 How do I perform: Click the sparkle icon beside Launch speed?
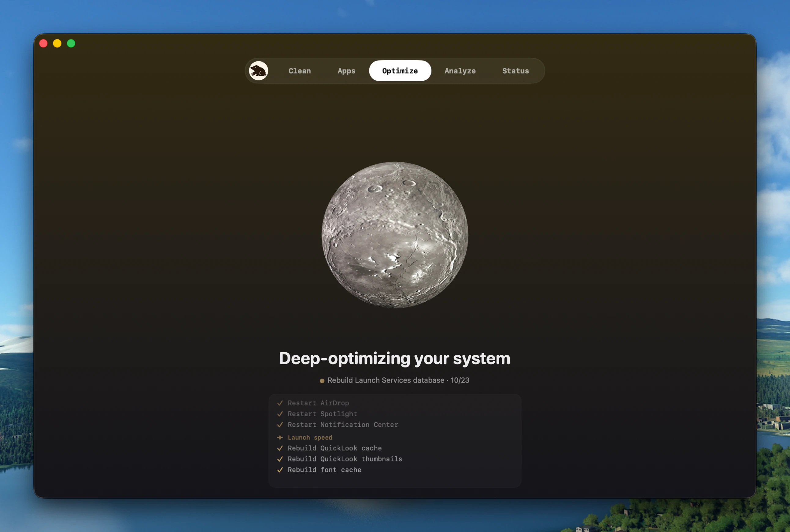point(280,438)
